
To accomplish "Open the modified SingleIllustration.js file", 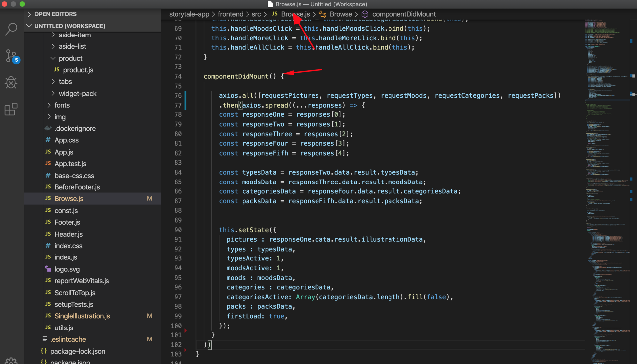I will [82, 316].
